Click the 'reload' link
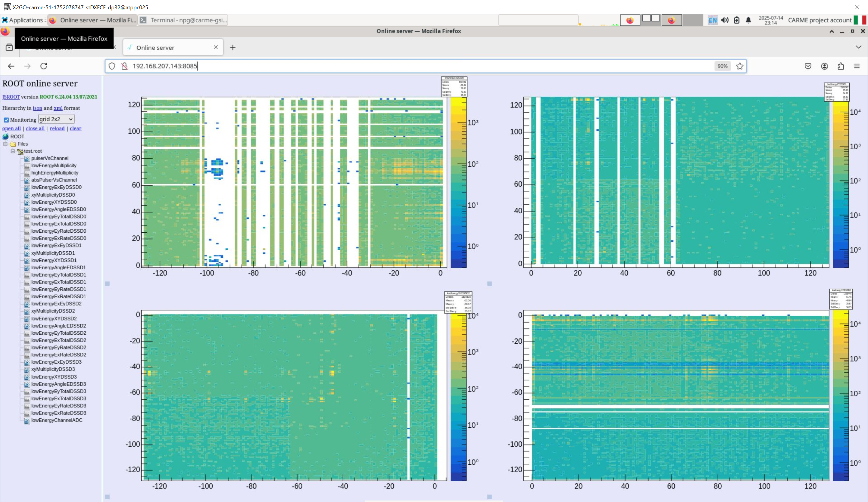868x502 pixels. 57,129
